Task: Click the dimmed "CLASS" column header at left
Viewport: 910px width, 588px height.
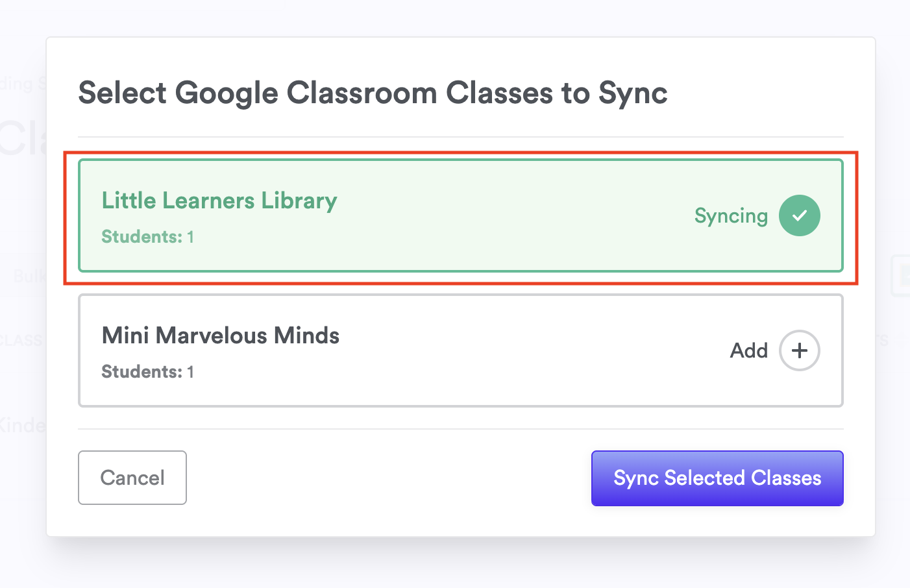Action: (21, 341)
